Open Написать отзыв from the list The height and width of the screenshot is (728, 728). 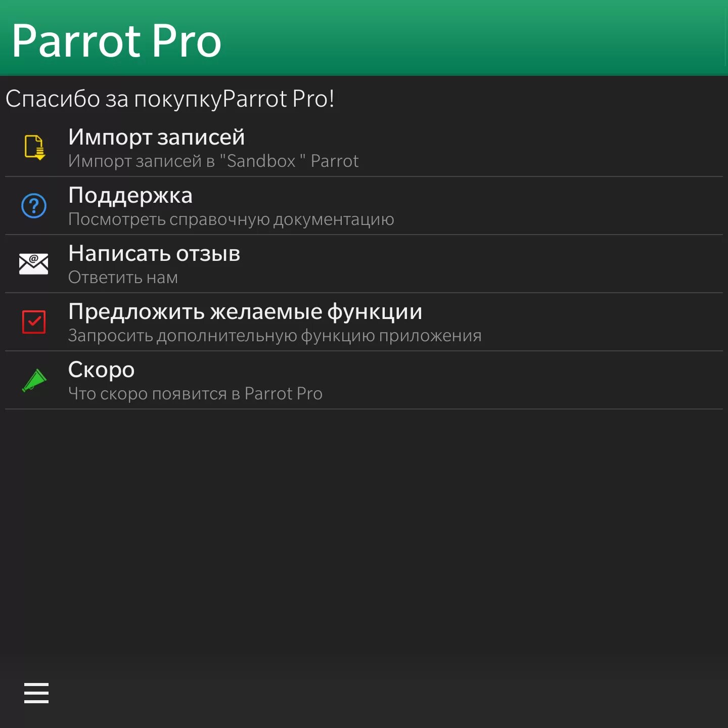tap(154, 253)
